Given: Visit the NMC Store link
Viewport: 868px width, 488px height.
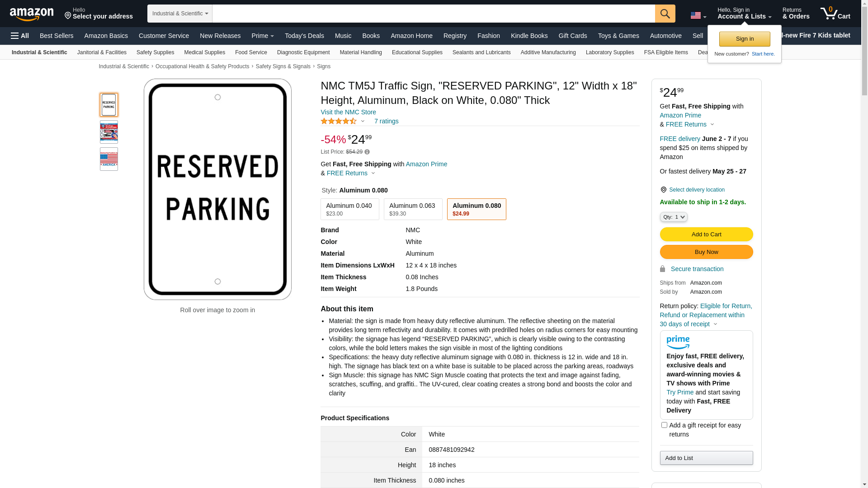Looking at the screenshot, I should (348, 112).
